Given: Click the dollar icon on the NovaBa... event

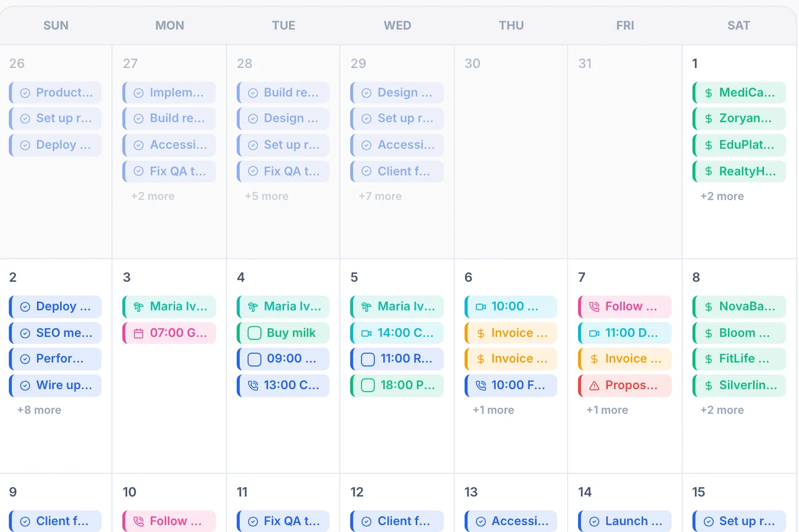Looking at the screenshot, I should pyautogui.click(x=708, y=307).
